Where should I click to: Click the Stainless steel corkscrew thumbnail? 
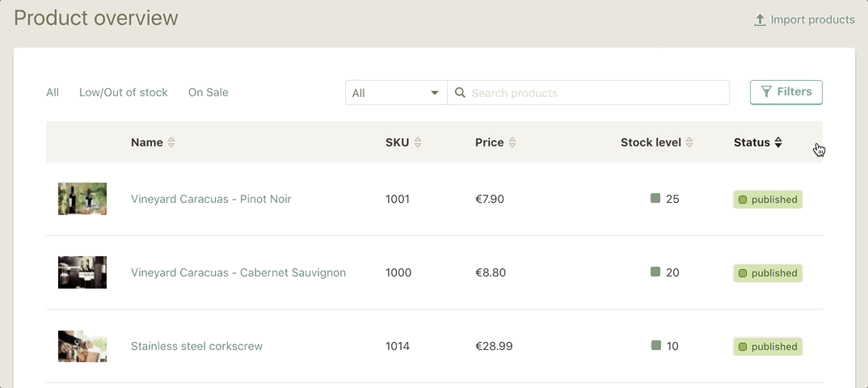click(x=82, y=346)
